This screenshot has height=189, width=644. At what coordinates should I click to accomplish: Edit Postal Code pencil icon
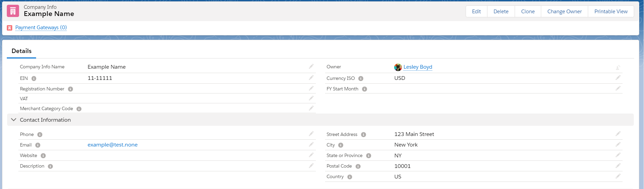point(618,166)
